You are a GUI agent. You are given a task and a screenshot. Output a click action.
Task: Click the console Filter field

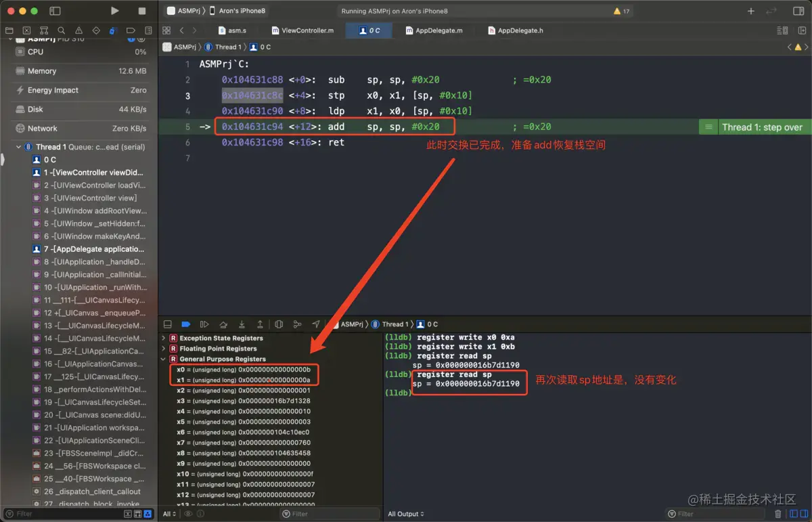(x=715, y=514)
